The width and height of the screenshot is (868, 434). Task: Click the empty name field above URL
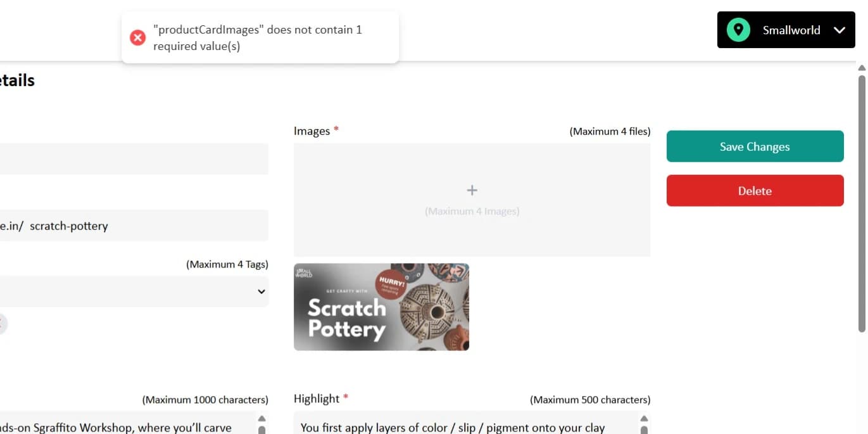pyautogui.click(x=134, y=158)
